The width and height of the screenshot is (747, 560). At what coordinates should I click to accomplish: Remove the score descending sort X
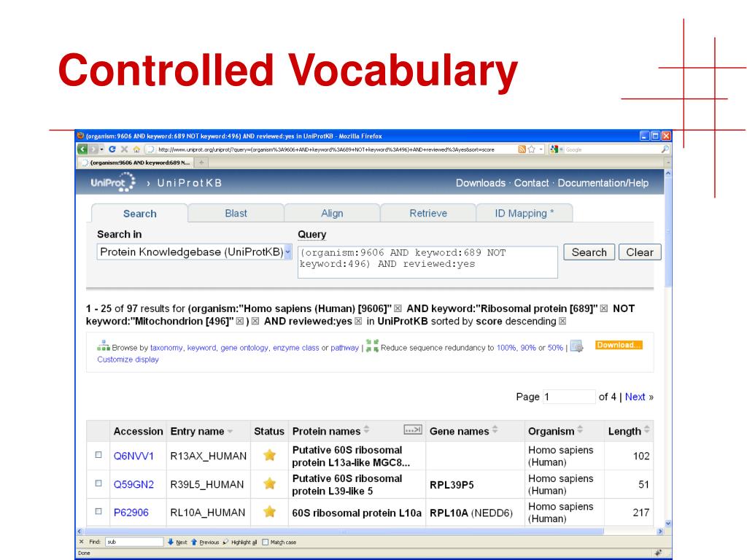562,322
